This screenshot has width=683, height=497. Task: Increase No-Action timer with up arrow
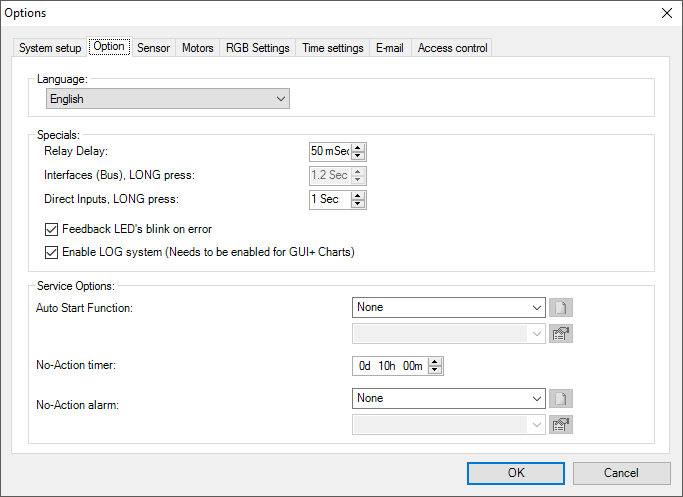[435, 362]
